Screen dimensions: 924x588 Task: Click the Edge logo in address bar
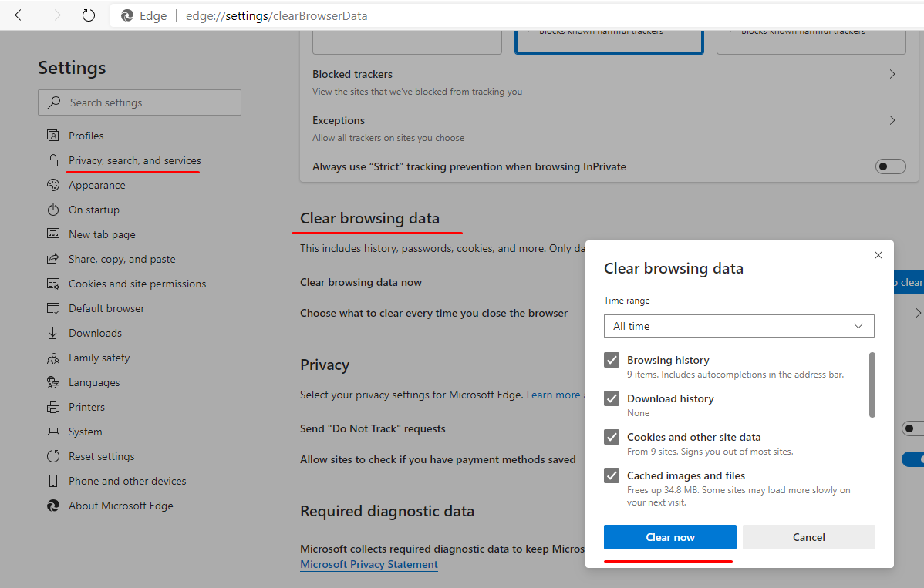pyautogui.click(x=127, y=16)
